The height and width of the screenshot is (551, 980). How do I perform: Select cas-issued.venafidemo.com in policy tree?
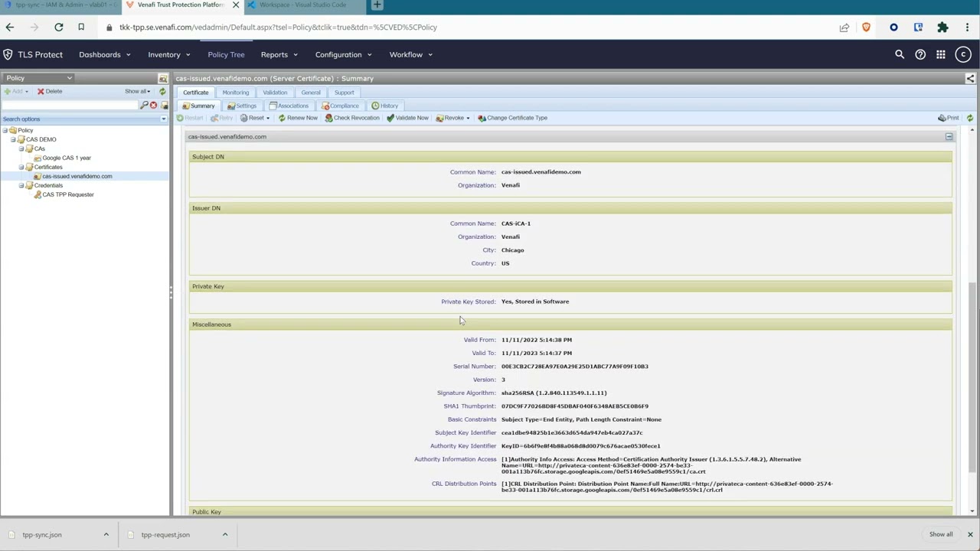(77, 176)
